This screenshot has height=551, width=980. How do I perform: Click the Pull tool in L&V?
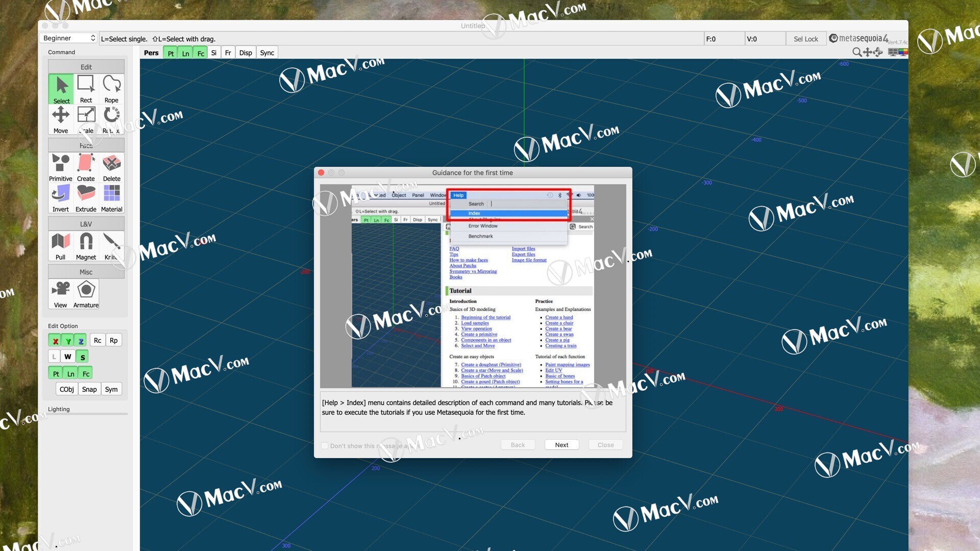tap(61, 245)
